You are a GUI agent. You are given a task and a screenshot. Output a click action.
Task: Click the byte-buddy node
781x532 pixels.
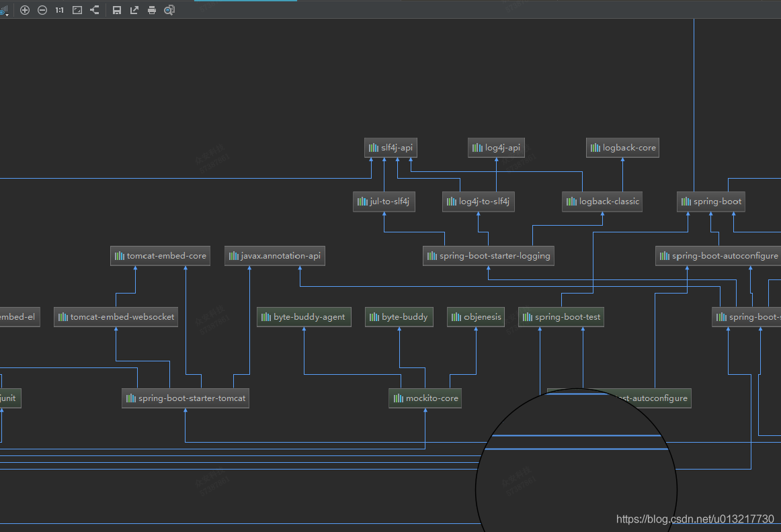pyautogui.click(x=399, y=317)
